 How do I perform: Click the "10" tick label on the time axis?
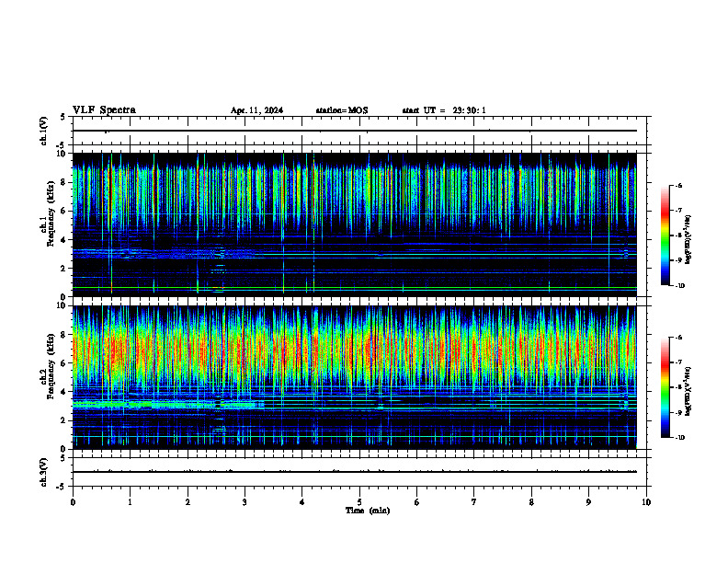pos(646,502)
